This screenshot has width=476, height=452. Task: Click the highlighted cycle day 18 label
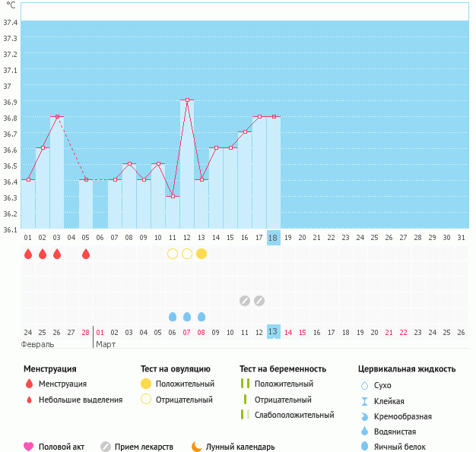click(274, 238)
